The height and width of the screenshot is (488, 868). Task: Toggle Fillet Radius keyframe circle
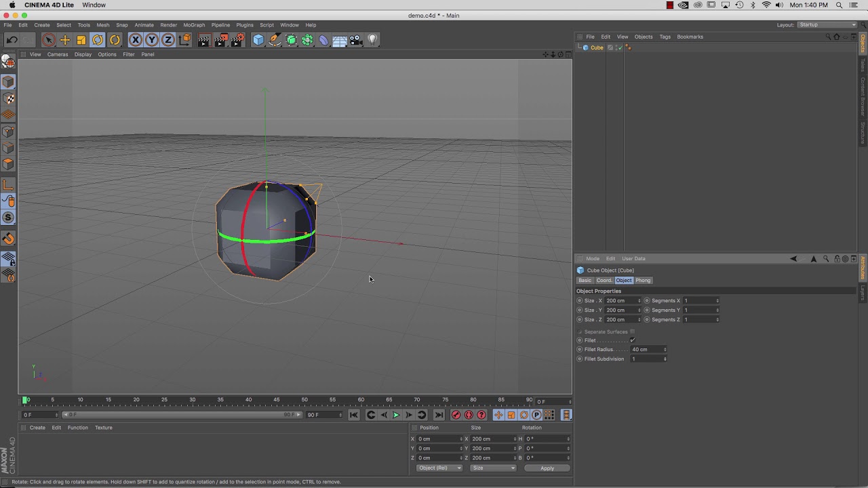tap(580, 350)
